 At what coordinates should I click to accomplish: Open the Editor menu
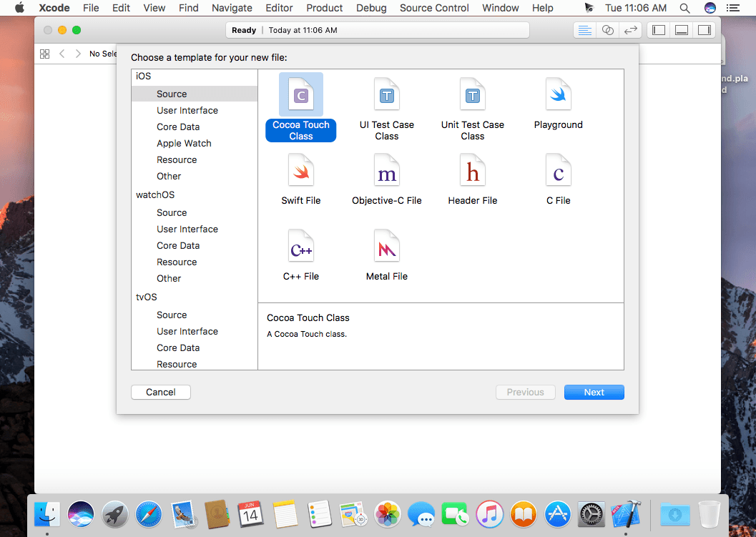pyautogui.click(x=279, y=8)
